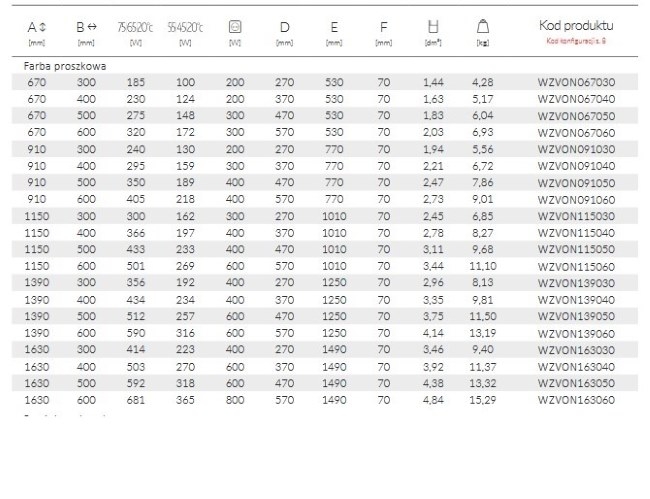Click heat output value 592
The image size is (650, 499).
(x=136, y=383)
